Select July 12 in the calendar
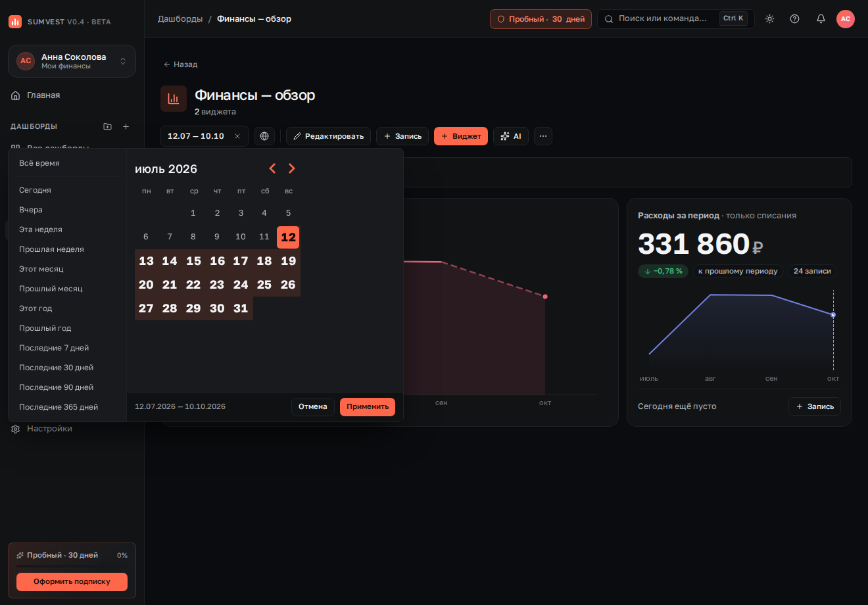Image resolution: width=868 pixels, height=605 pixels. 288,237
